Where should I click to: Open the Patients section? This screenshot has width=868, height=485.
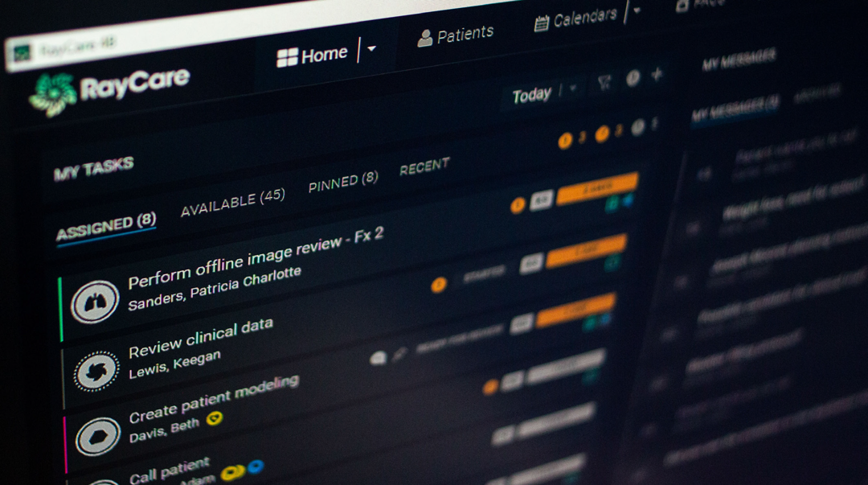pyautogui.click(x=456, y=35)
